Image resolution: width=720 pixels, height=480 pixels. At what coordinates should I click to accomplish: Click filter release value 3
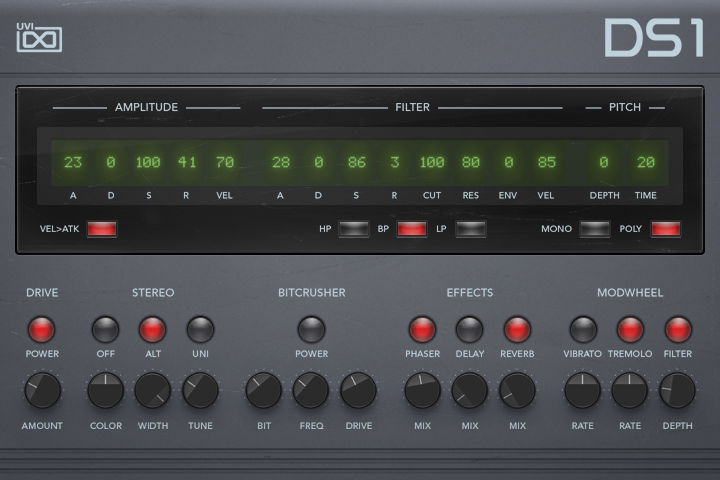click(394, 162)
